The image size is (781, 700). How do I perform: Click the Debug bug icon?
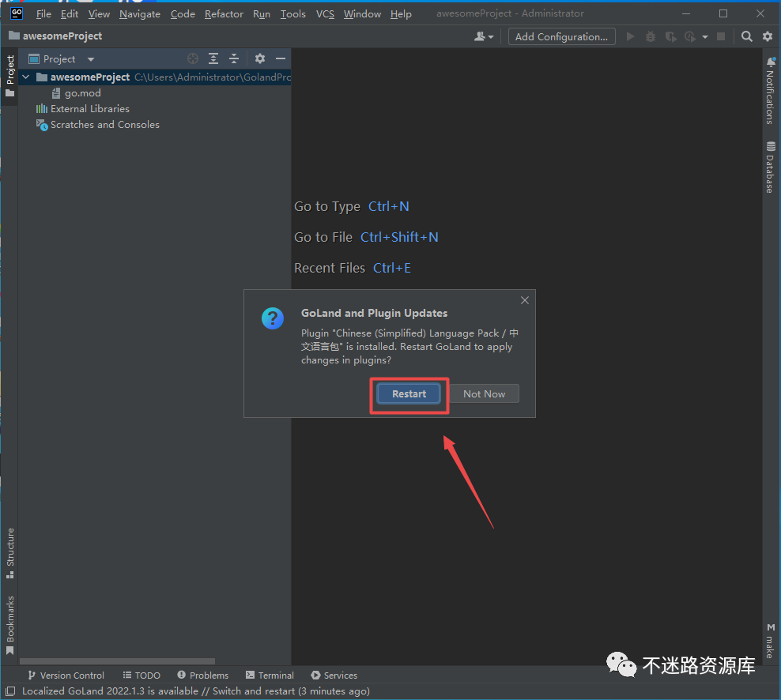tap(651, 36)
